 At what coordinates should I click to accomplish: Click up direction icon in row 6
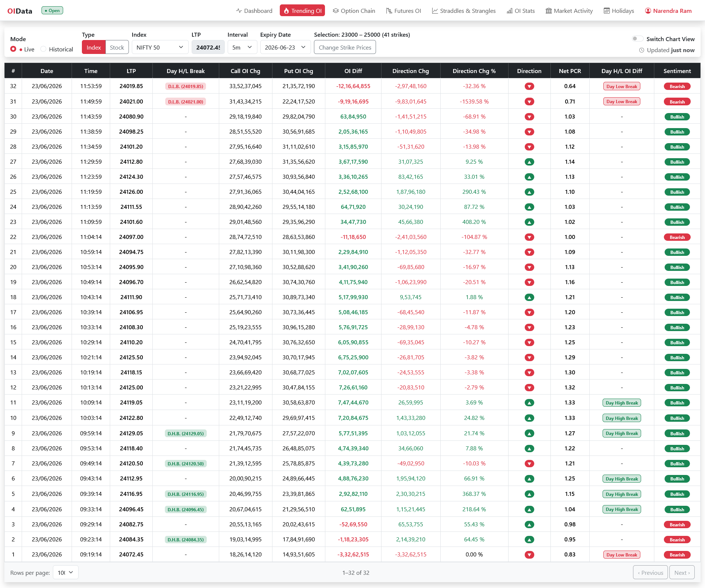(x=529, y=479)
